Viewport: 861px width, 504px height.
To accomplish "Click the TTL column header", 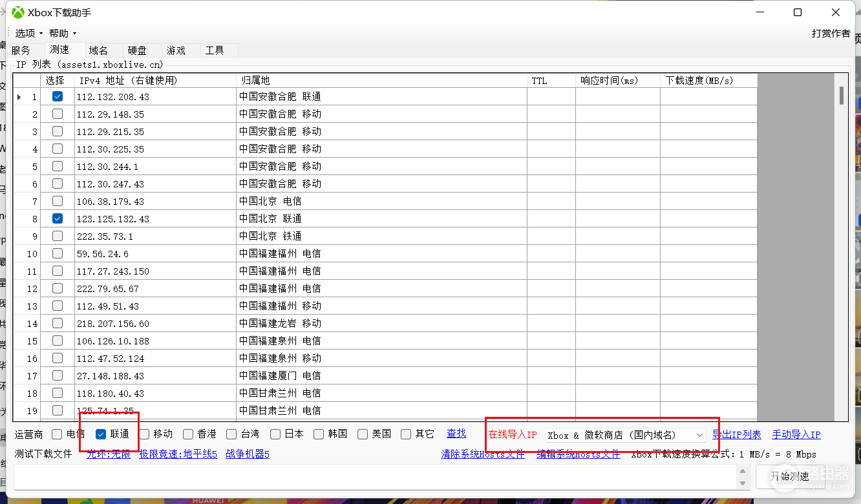I will click(x=551, y=81).
